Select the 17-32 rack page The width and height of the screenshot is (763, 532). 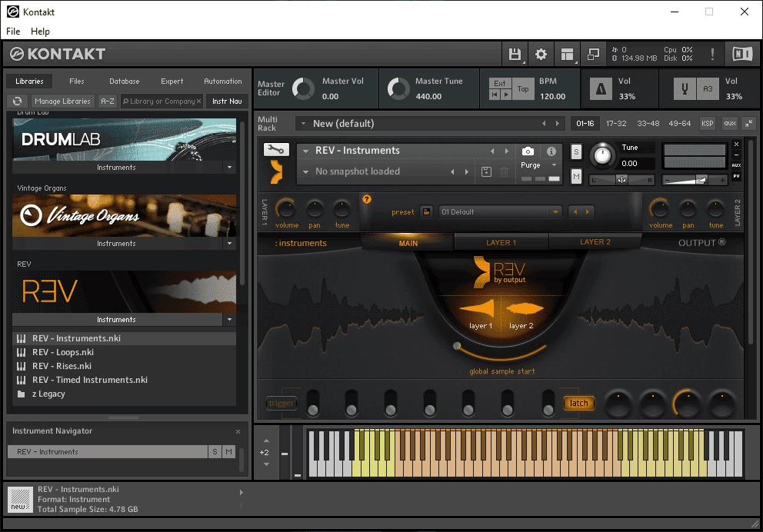[x=616, y=124]
